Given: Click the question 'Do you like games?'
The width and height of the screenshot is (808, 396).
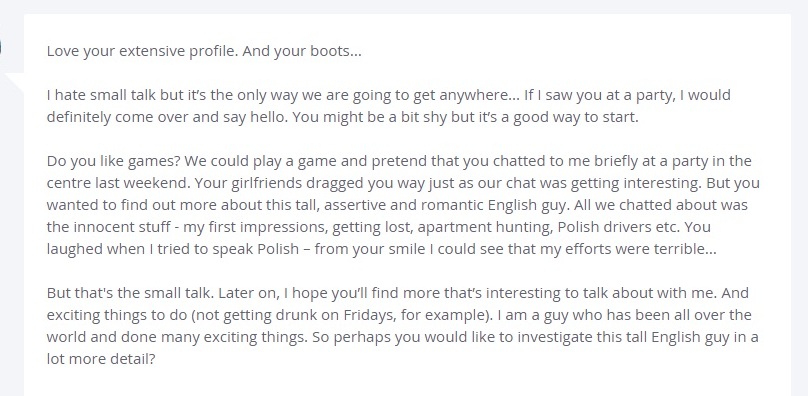Looking at the screenshot, I should (x=113, y=161).
